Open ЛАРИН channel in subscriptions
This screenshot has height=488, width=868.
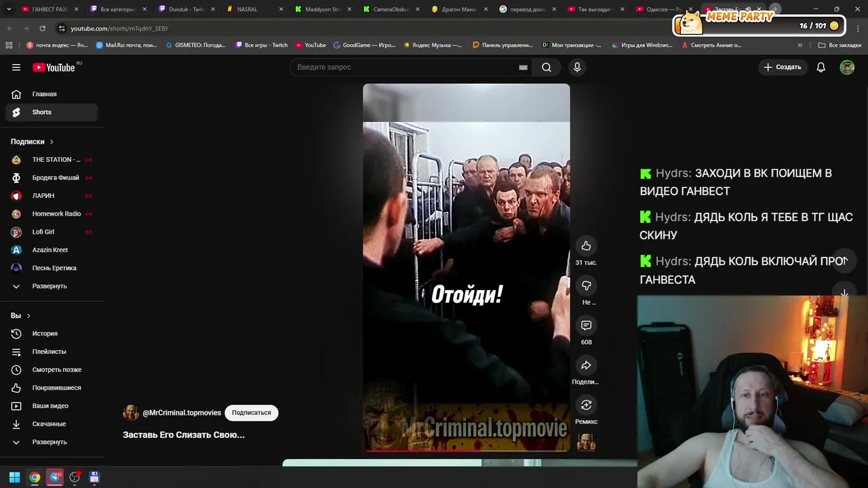point(52,196)
